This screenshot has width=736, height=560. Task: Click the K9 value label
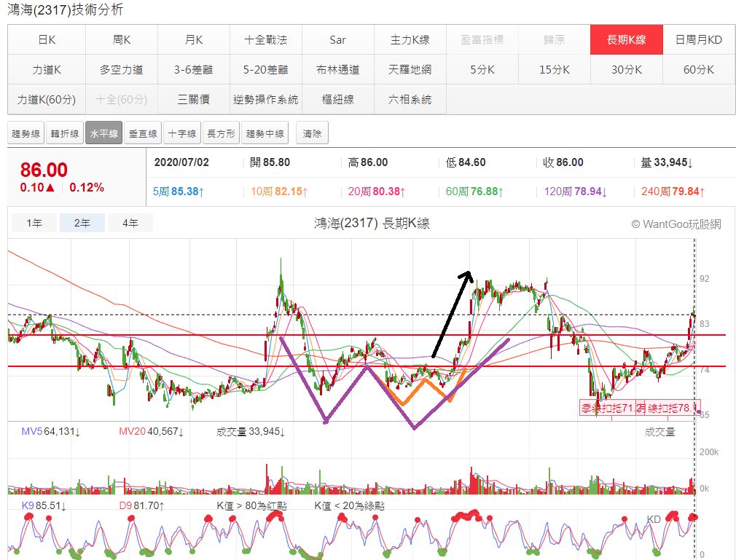(44, 505)
